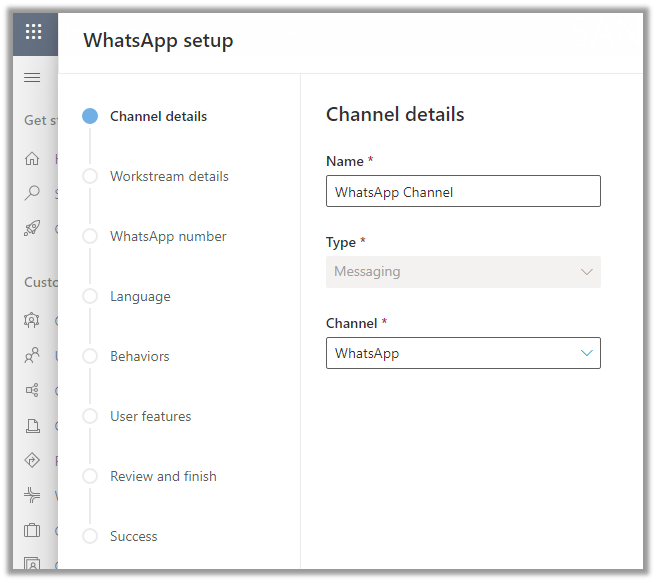Screen dimensions: 656x582
Task: Jump to Review and finish step
Action: coord(163,476)
